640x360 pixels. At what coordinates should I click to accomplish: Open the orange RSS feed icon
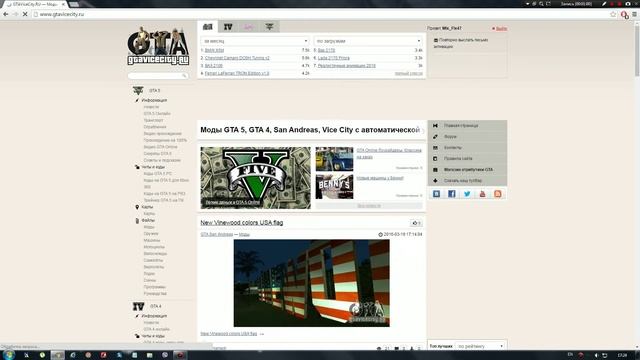click(x=498, y=194)
